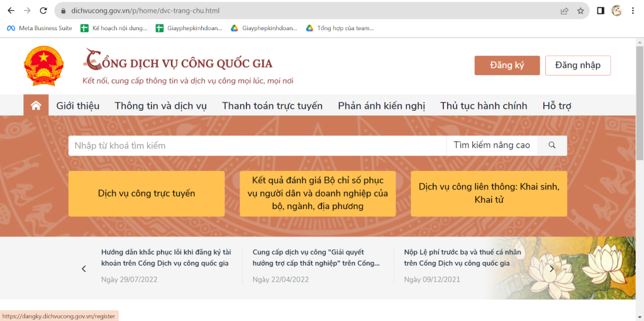The image size is (644, 321).
Task: Open Meta Business Suite bookmark
Action: 40,28
